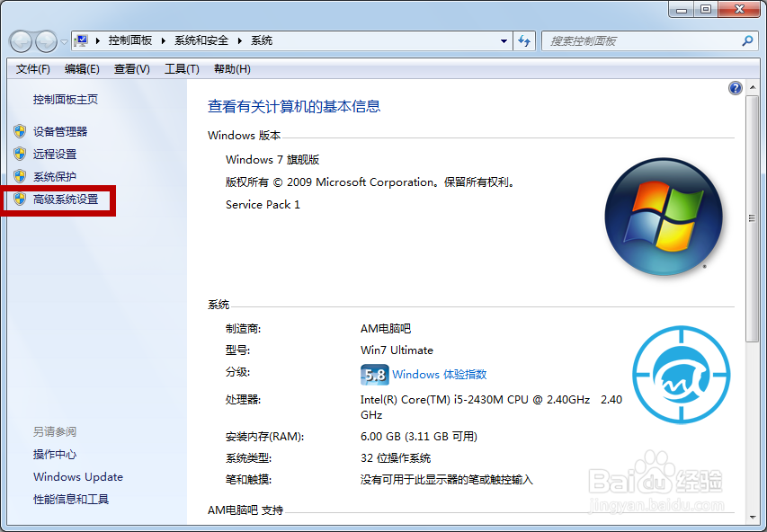The height and width of the screenshot is (532, 767).
Task: Click the Forward navigation arrow
Action: click(46, 41)
